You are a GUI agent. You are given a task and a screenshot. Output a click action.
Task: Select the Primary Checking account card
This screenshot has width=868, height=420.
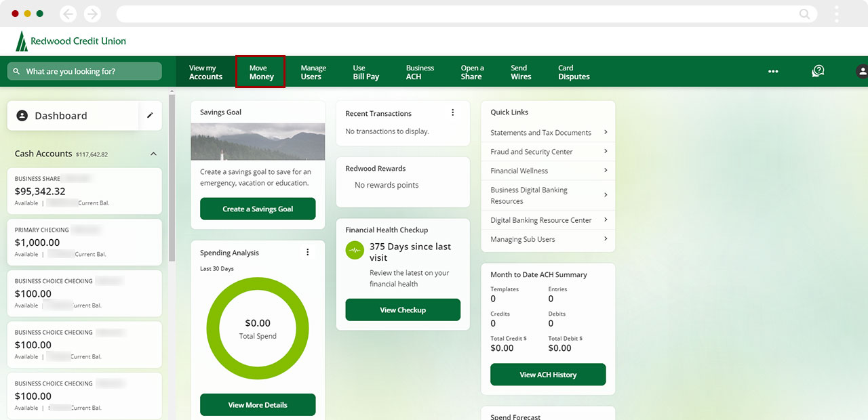point(85,242)
